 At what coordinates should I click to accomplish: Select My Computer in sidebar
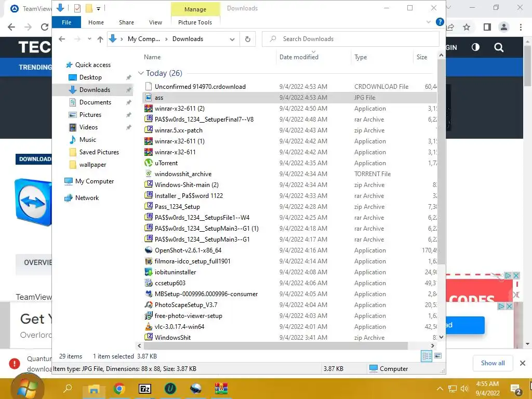click(95, 181)
